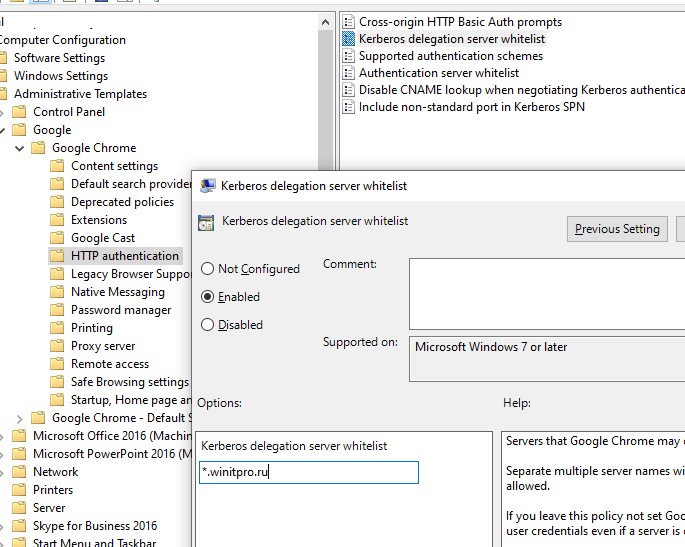
Task: Select Skype for Business 2016 folder
Action: click(x=95, y=526)
